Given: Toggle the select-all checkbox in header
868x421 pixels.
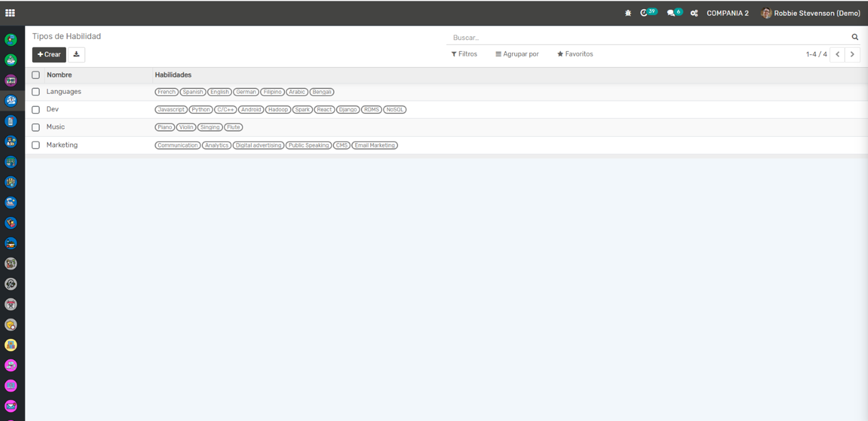Looking at the screenshot, I should 35,75.
